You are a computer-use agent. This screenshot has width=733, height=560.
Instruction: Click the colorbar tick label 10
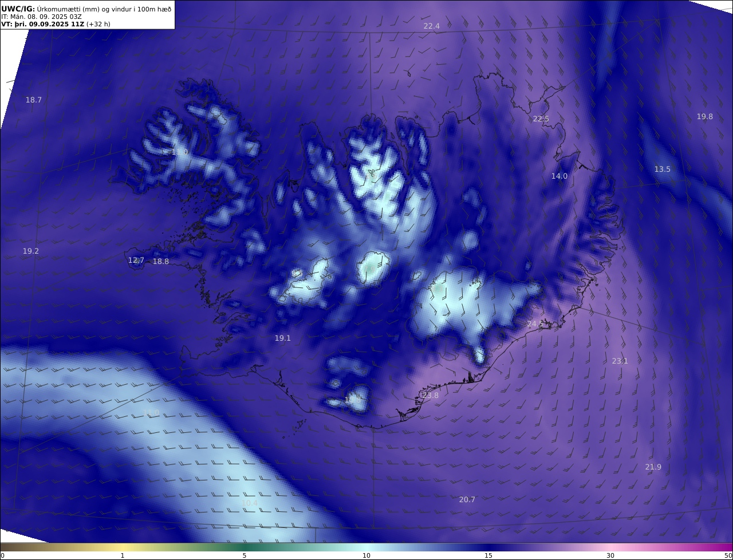[x=366, y=555]
